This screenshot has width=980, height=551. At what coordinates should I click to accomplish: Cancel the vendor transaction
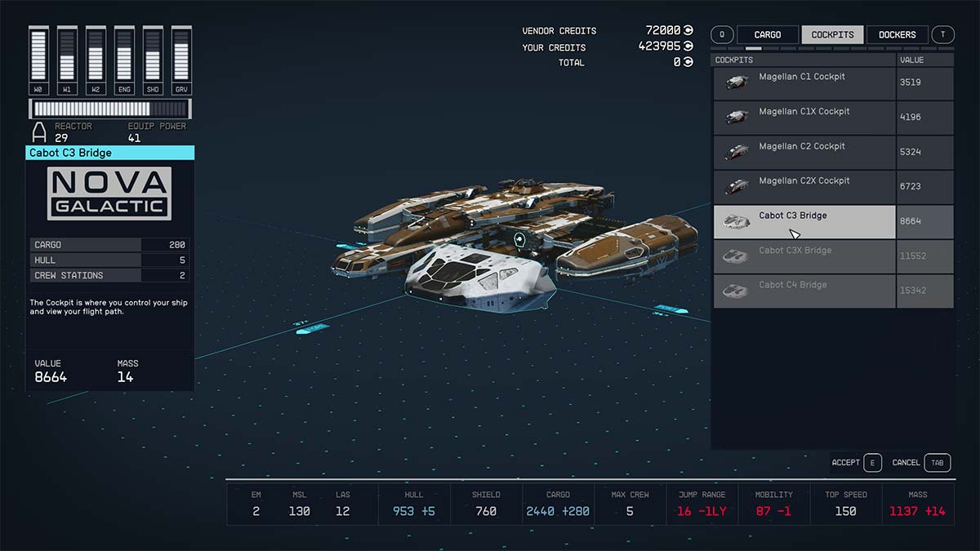[918, 462]
